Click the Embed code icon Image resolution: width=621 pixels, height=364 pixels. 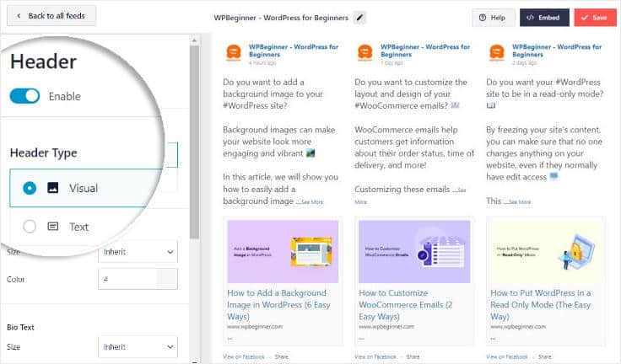(531, 17)
